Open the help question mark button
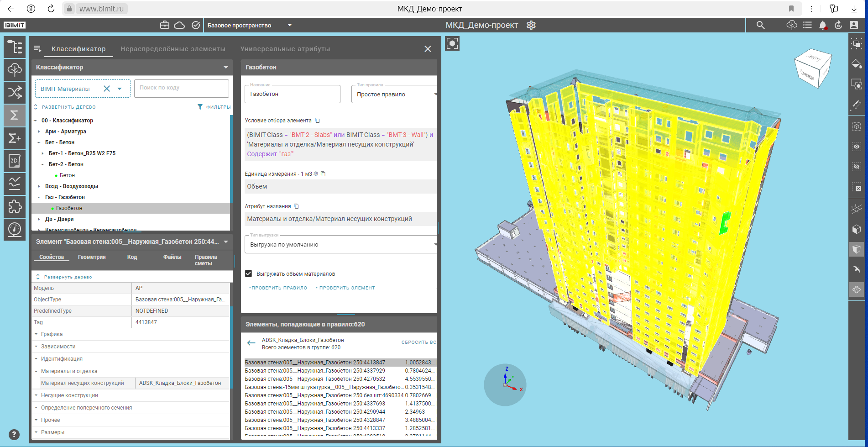 point(14,435)
